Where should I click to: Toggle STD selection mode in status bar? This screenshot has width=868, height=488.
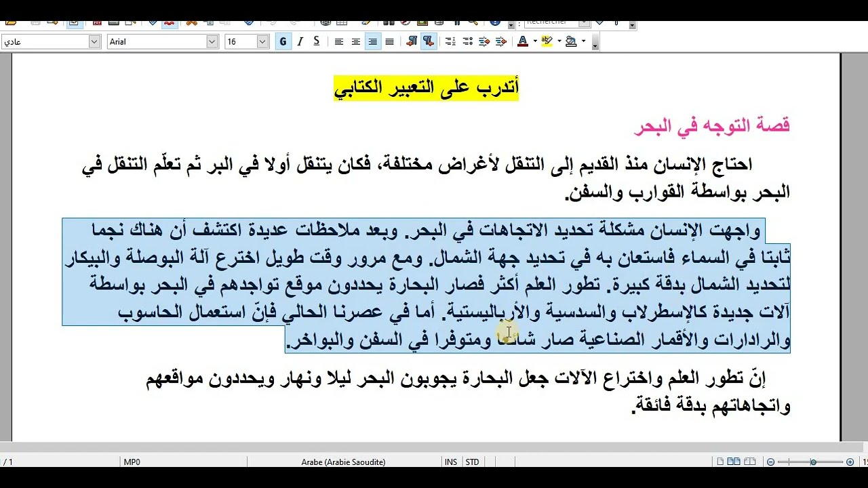click(x=472, y=462)
